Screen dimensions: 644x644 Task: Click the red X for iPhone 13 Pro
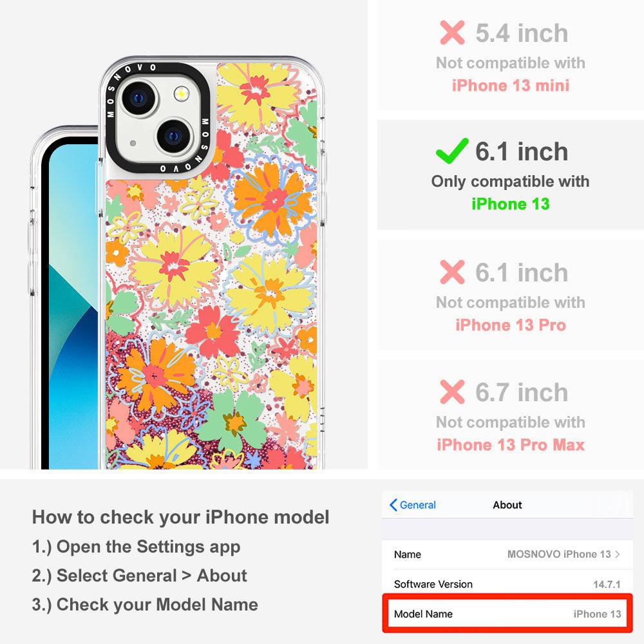click(452, 272)
